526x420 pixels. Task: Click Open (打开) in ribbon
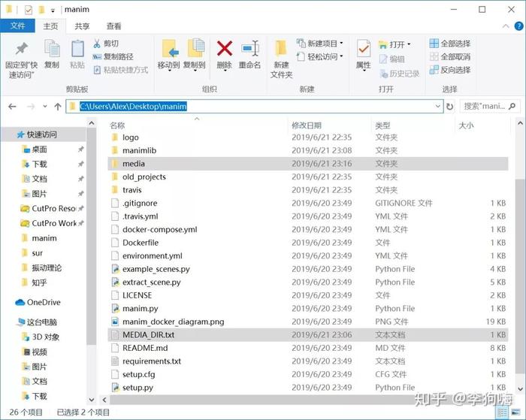394,44
